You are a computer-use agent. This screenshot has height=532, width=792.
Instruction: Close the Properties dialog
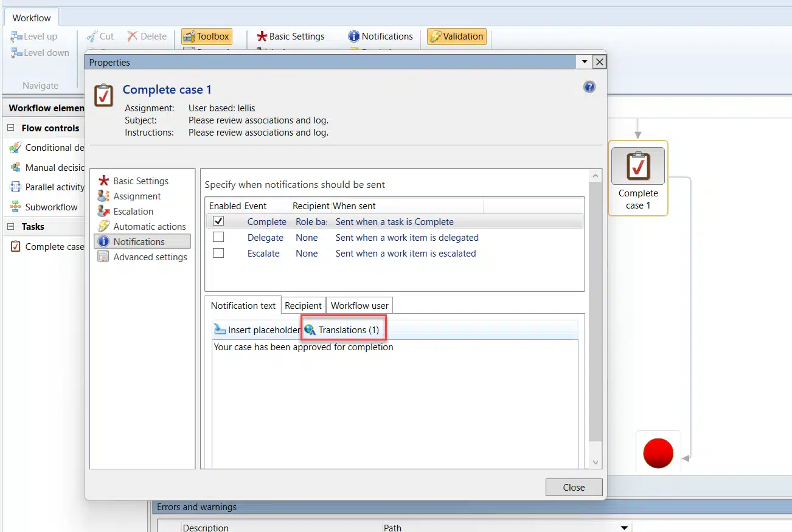[573, 487]
